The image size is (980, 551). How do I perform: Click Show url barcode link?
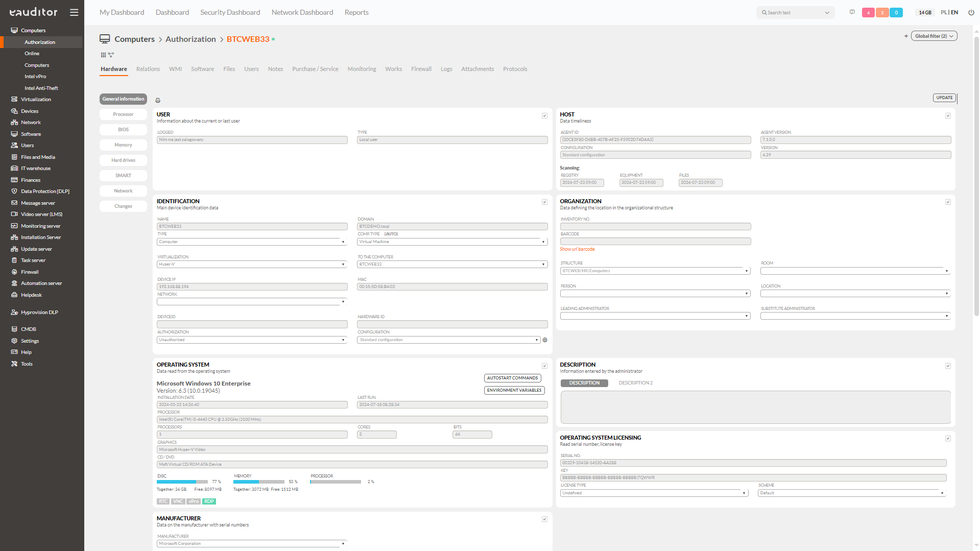[x=577, y=250]
